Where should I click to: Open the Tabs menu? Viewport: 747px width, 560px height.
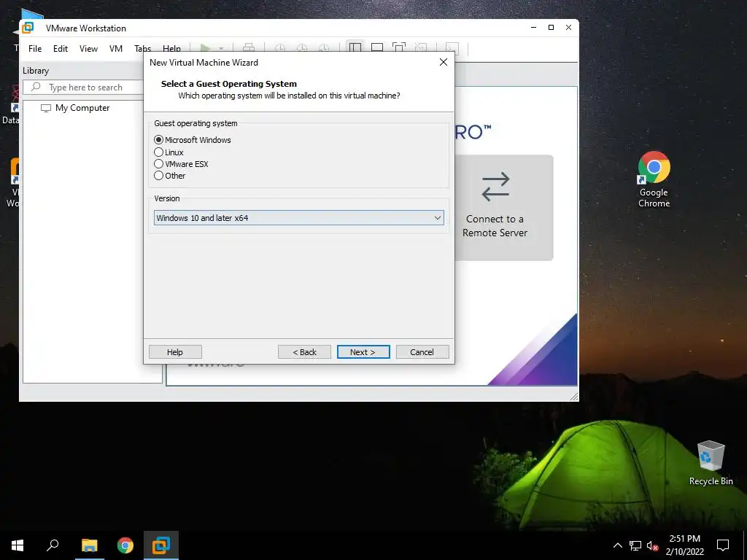(x=142, y=49)
